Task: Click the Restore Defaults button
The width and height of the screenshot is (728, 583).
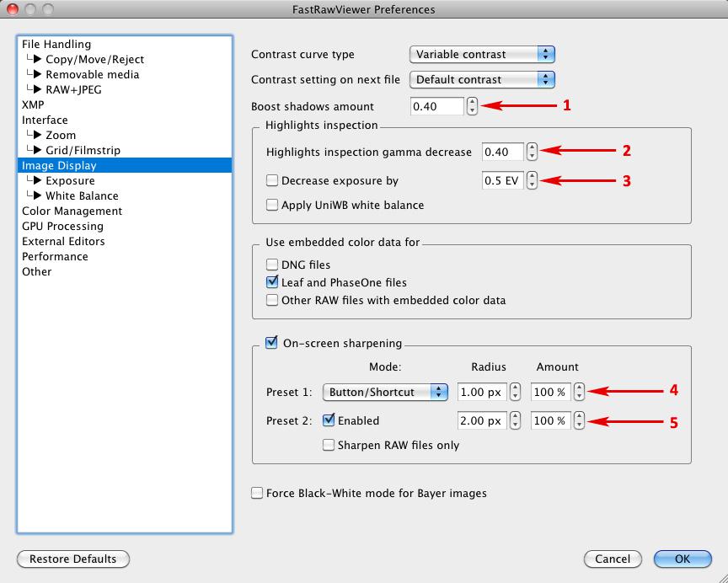Action: (72, 559)
